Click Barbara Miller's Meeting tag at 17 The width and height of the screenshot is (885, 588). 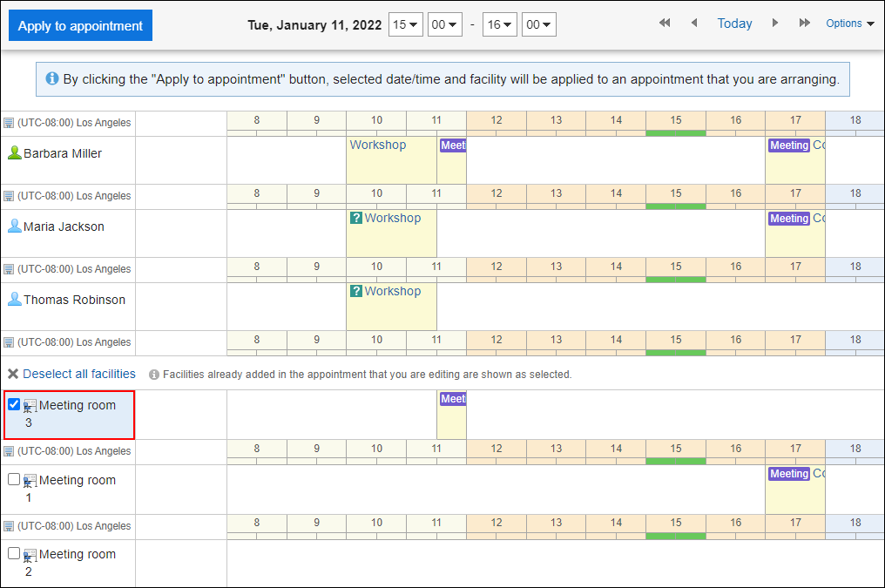pyautogui.click(x=789, y=145)
